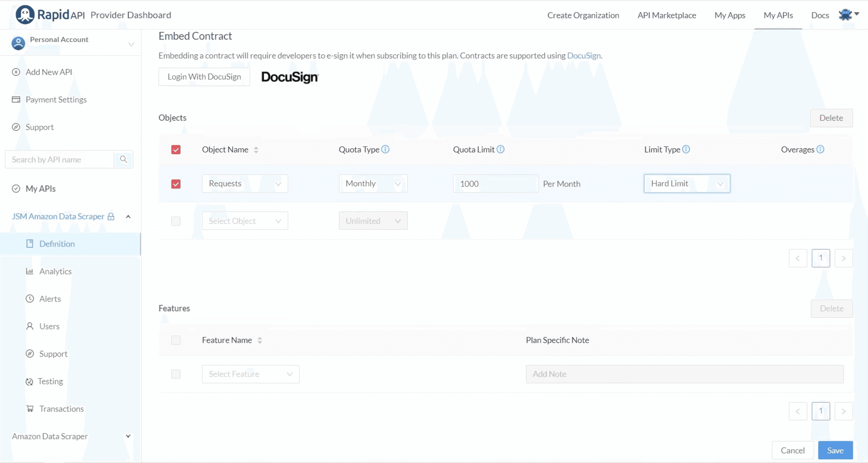Image resolution: width=868 pixels, height=463 pixels.
Task: Delete selected Objects
Action: (x=831, y=118)
